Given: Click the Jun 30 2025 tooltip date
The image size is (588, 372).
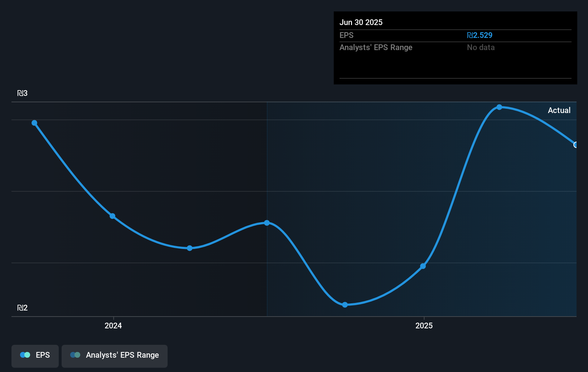Looking at the screenshot, I should point(361,22).
